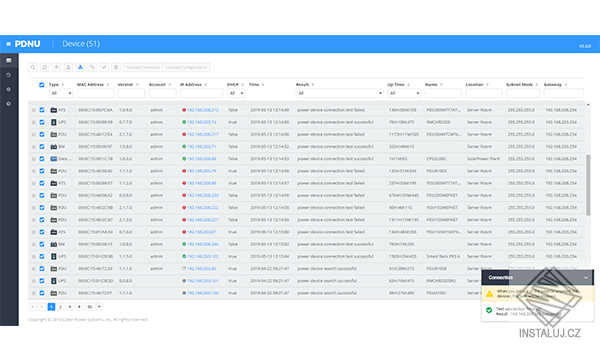Click the IP Address filter field
This screenshot has height=360, width=600.
202,93
